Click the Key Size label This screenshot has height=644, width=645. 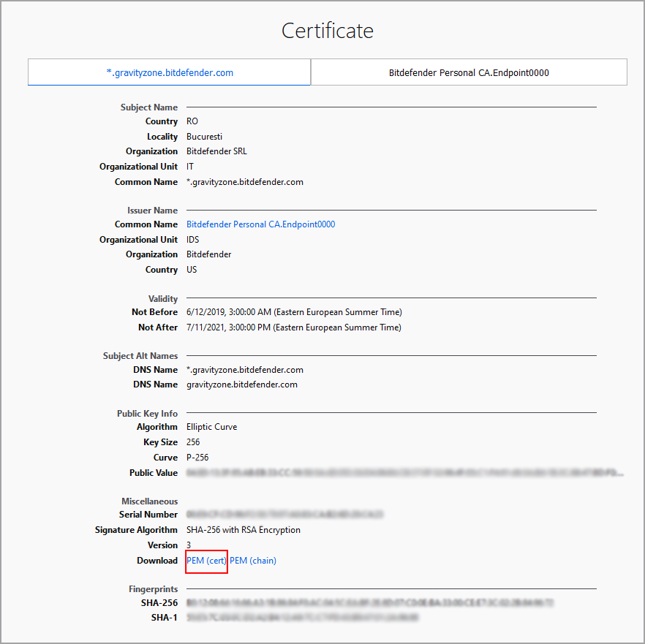[160, 442]
